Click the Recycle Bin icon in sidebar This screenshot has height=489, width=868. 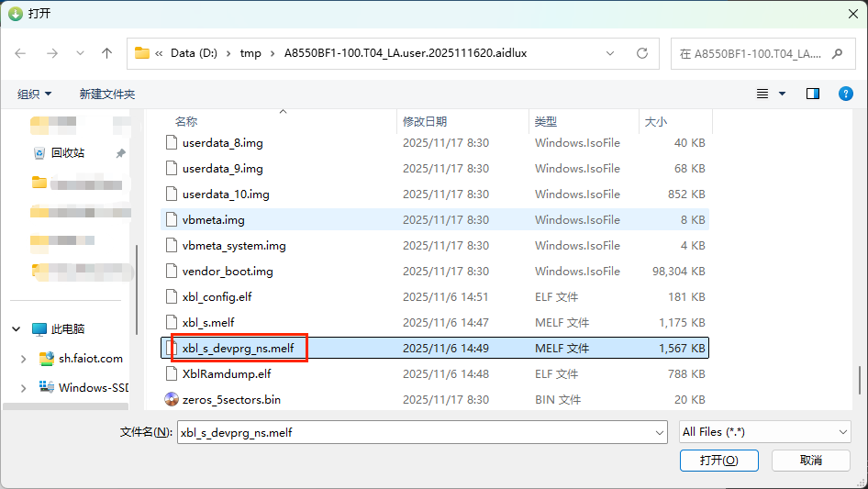[39, 152]
